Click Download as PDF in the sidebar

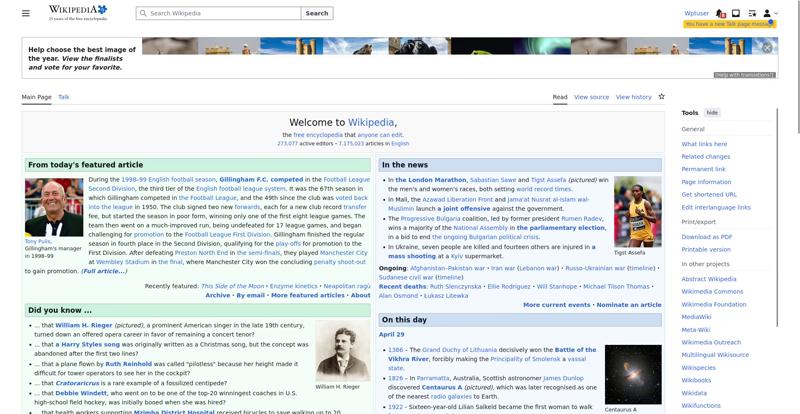(x=706, y=236)
